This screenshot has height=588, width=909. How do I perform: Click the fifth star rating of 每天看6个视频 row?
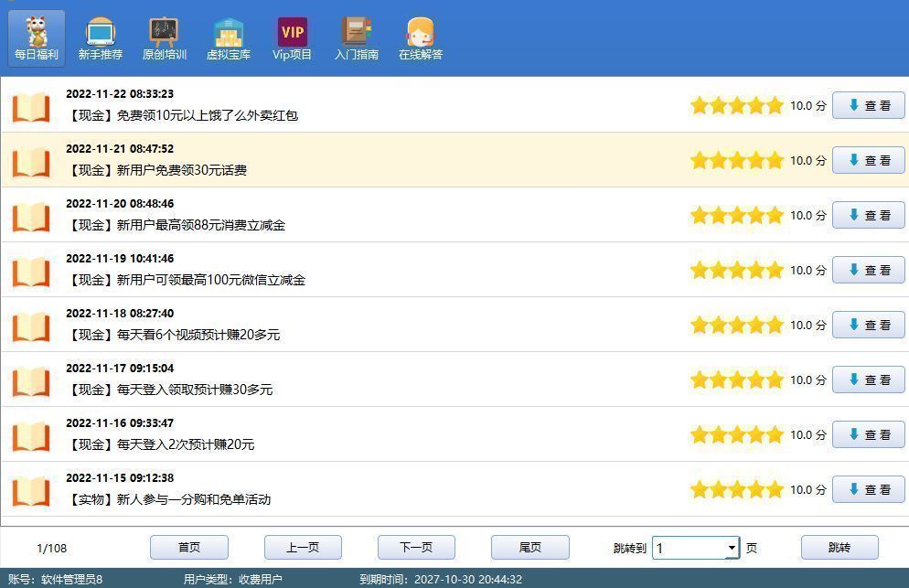click(775, 325)
